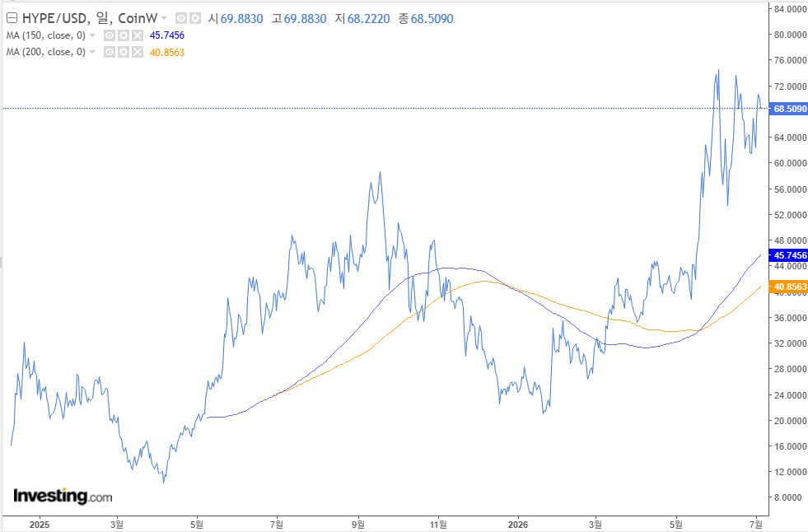Click the orange MA value 40.8563 in legend

tap(167, 52)
